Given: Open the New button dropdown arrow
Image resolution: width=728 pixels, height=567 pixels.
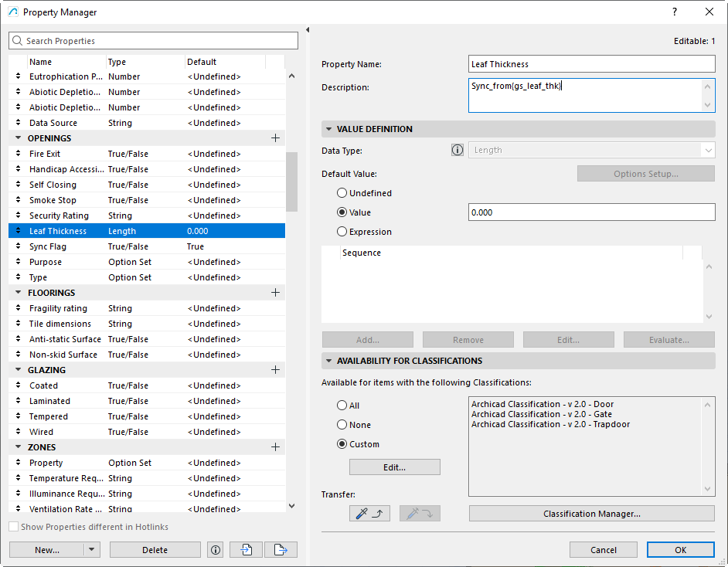Looking at the screenshot, I should point(91,550).
